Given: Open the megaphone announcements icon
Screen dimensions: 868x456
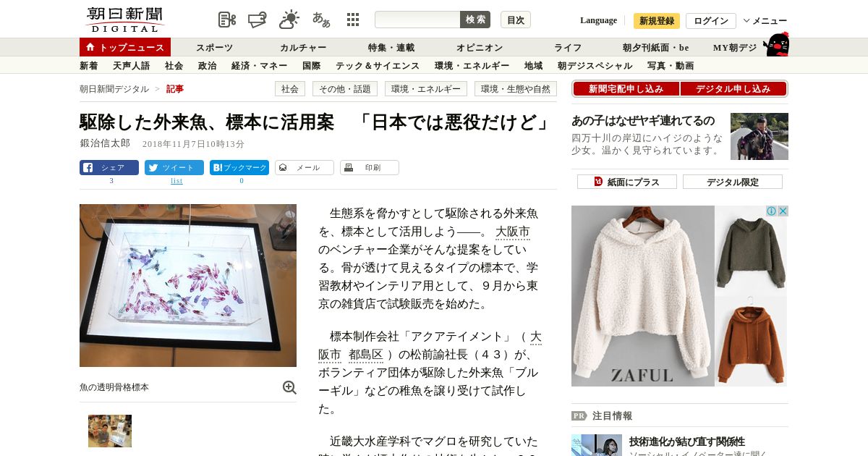Looking at the screenshot, I should [x=258, y=20].
